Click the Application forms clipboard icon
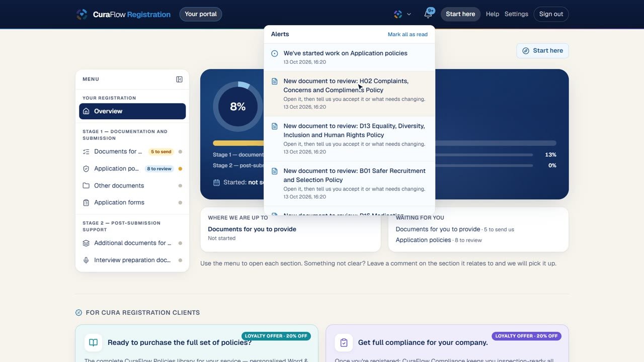The height and width of the screenshot is (362, 644). click(86, 203)
